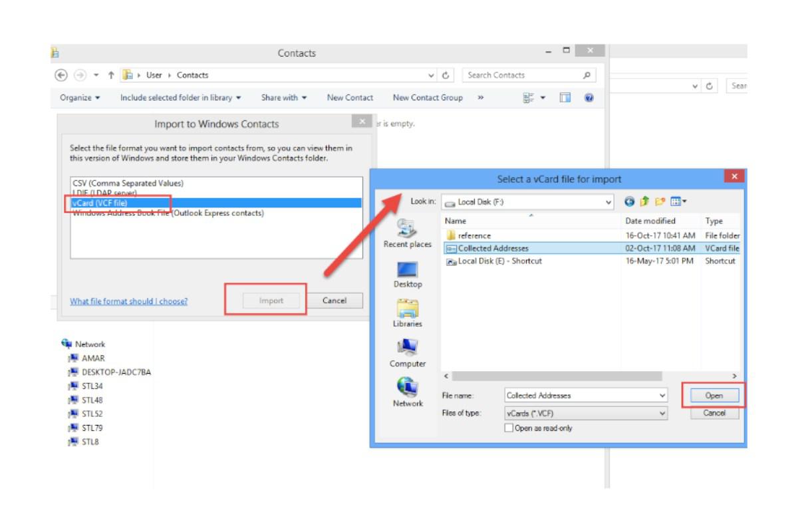Expand the File name combo box arrow
The image size is (798, 532).
point(662,396)
